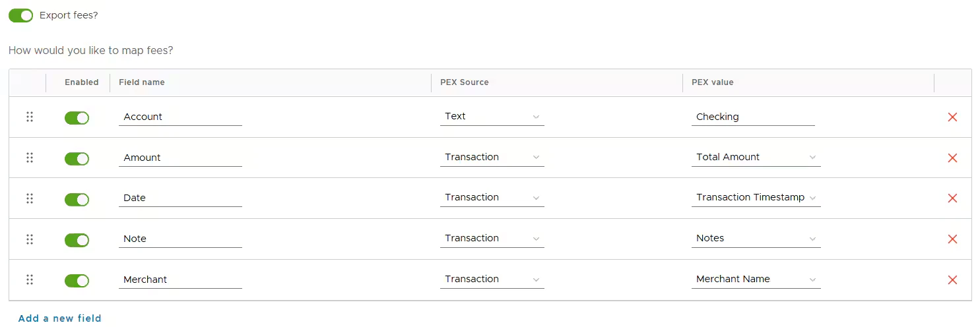This screenshot has width=980, height=327.
Task: Delete the Account field row
Action: [x=952, y=117]
